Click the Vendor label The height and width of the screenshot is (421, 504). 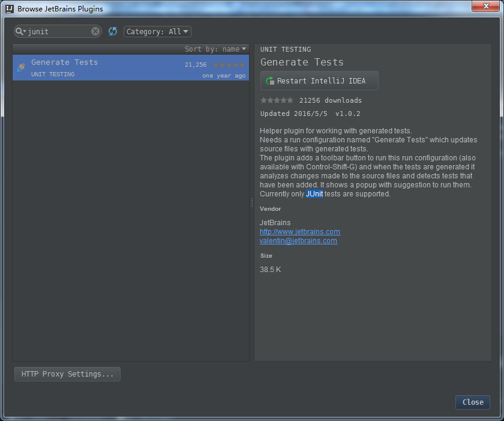271,209
